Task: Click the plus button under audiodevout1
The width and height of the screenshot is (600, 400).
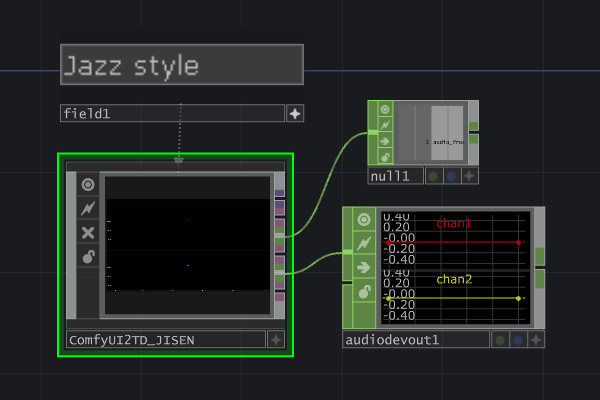Action: (536, 340)
